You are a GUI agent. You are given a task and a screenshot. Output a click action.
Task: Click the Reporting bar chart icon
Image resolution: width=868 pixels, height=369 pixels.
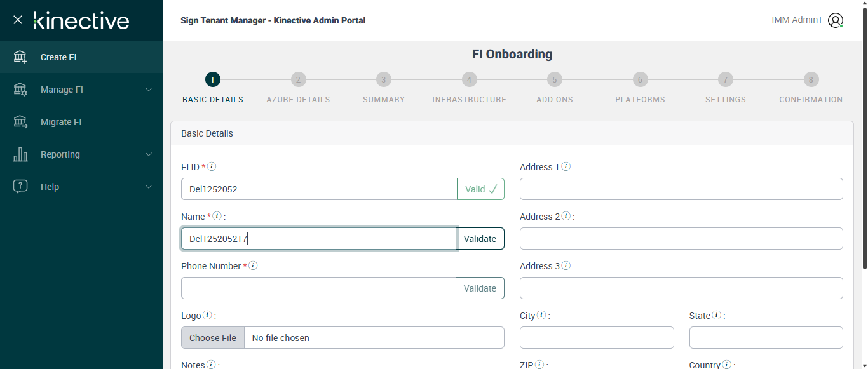pos(20,154)
